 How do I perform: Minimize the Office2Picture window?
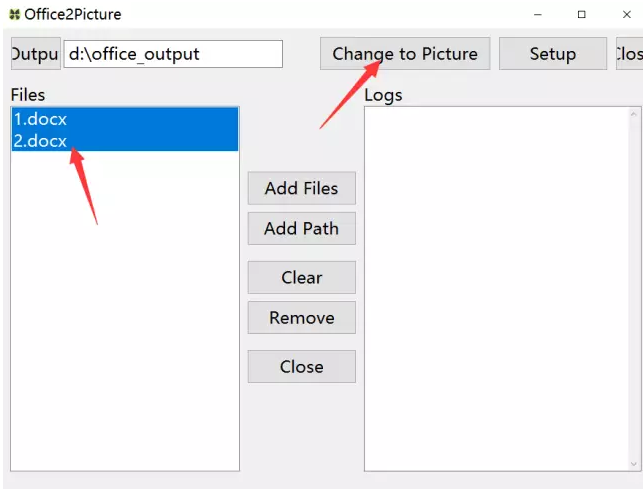click(538, 14)
